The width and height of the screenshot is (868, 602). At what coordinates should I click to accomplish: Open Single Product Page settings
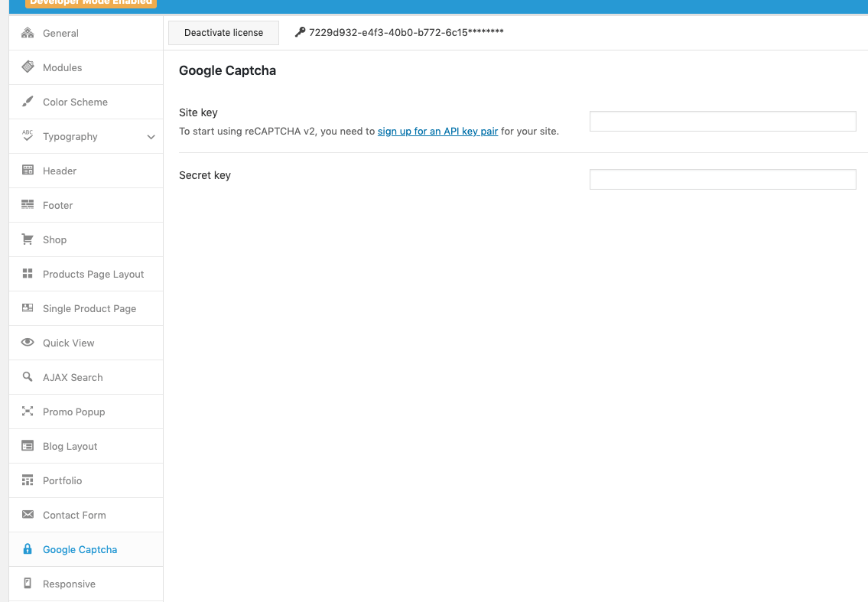click(x=86, y=308)
